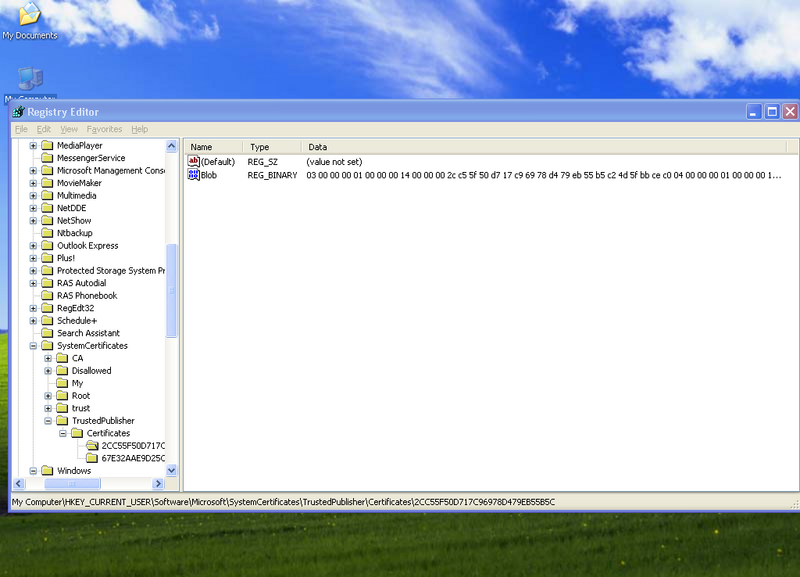Expand the Outlook Express key
Image resolution: width=800 pixels, height=577 pixels.
pyautogui.click(x=33, y=246)
